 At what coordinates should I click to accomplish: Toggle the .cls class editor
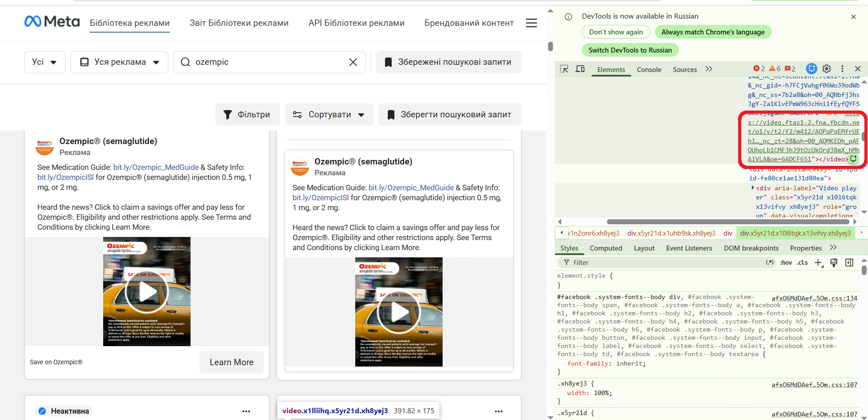(x=802, y=263)
